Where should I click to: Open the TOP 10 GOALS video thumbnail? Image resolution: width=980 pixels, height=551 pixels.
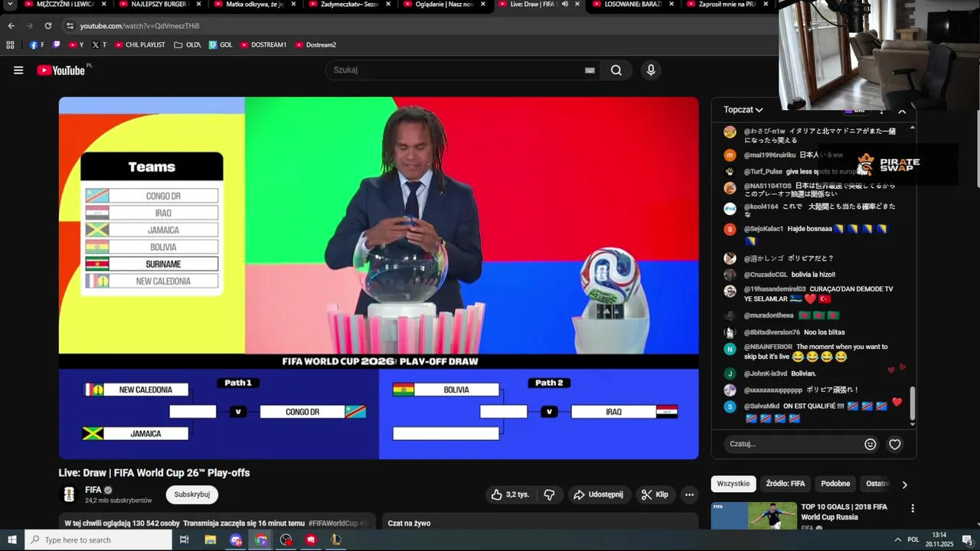tap(753, 516)
